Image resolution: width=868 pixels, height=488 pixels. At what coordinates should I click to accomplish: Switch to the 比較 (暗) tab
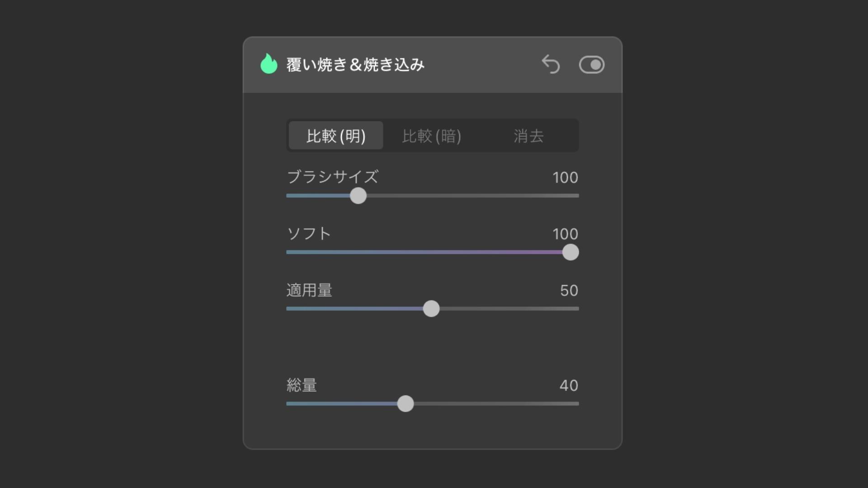[432, 136]
